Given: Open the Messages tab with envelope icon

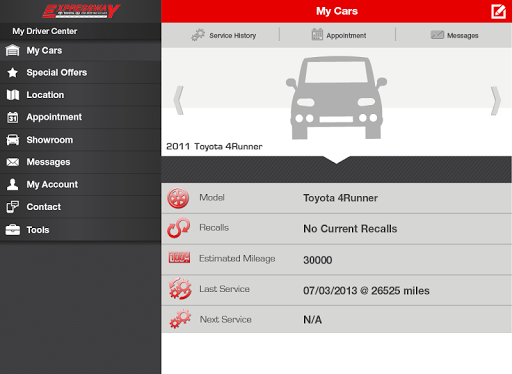Looking at the screenshot, I should coord(454,35).
